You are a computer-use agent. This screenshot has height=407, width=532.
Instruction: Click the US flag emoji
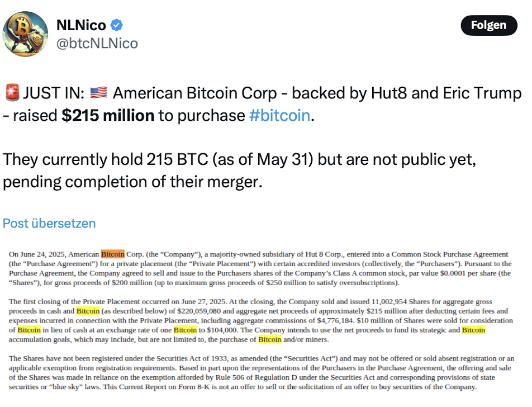(x=99, y=93)
